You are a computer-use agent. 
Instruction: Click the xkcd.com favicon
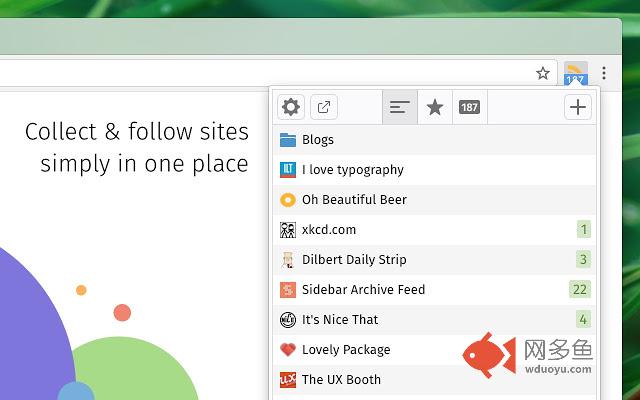pos(288,230)
